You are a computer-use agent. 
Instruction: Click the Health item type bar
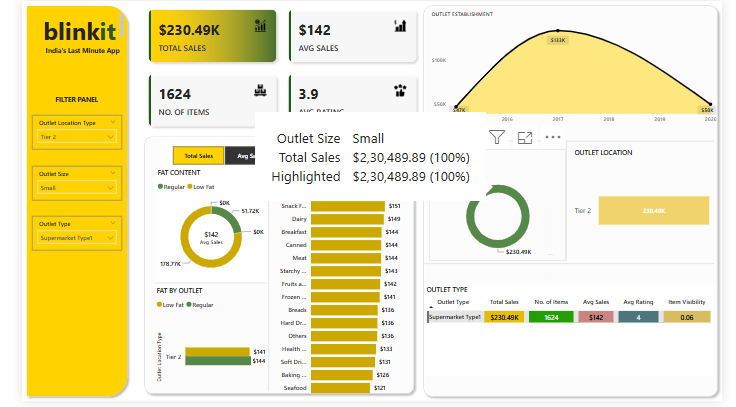pyautogui.click(x=343, y=349)
